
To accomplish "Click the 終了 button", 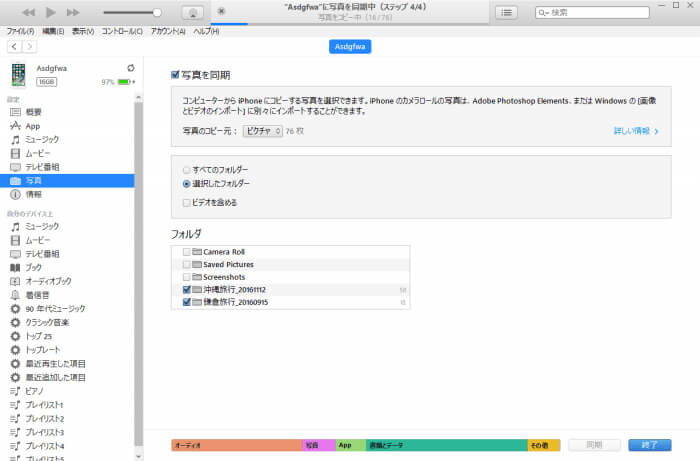I will 650,445.
